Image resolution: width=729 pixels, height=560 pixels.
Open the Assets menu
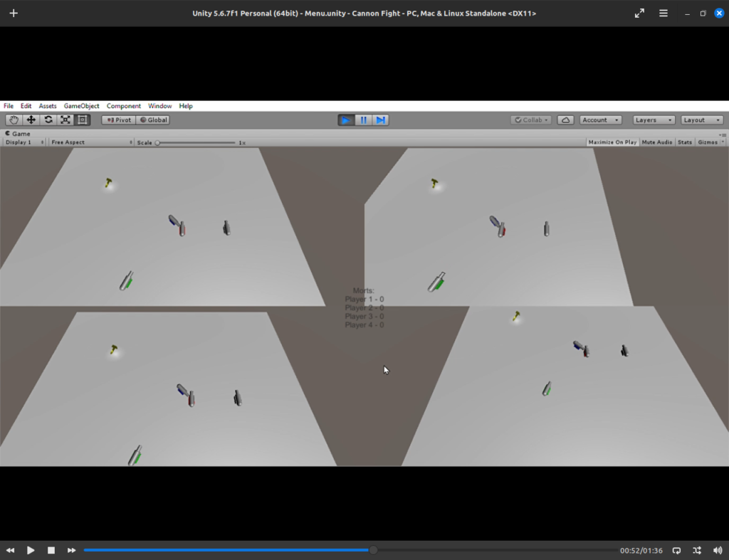point(48,106)
